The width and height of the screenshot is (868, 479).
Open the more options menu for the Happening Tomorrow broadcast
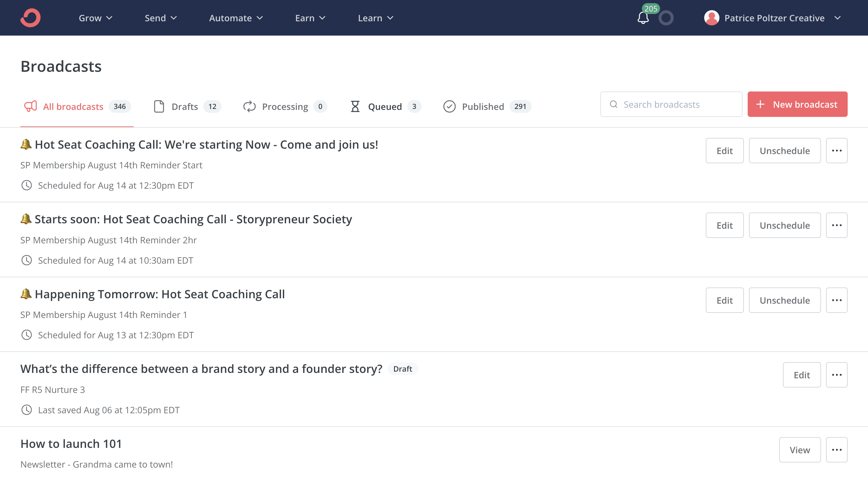[837, 300]
